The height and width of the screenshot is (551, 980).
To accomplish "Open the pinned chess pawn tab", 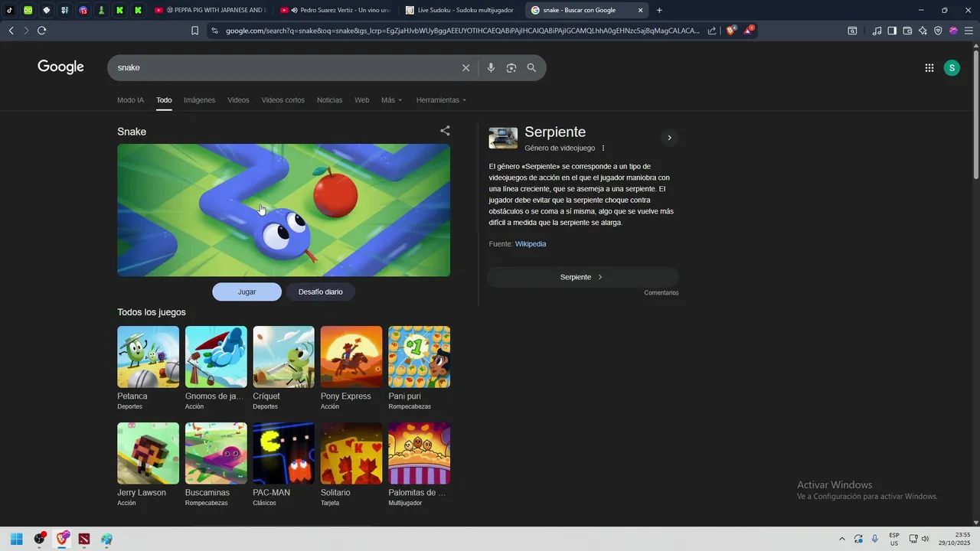I will click(x=102, y=10).
